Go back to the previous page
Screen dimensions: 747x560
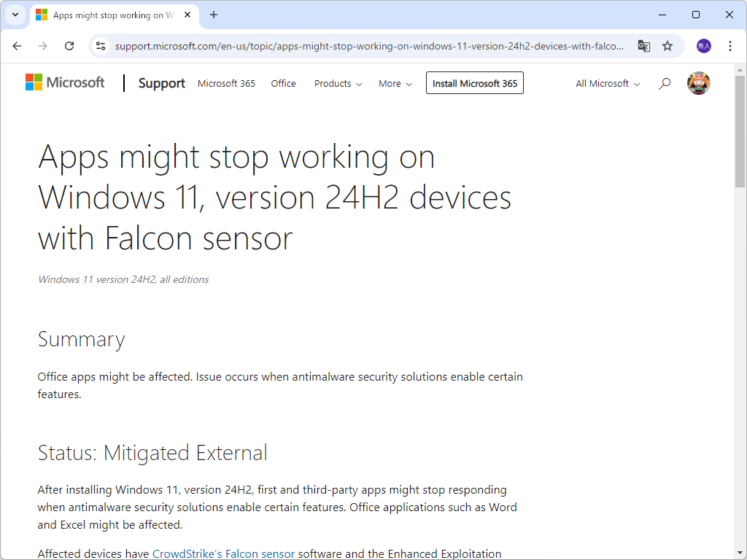click(17, 45)
